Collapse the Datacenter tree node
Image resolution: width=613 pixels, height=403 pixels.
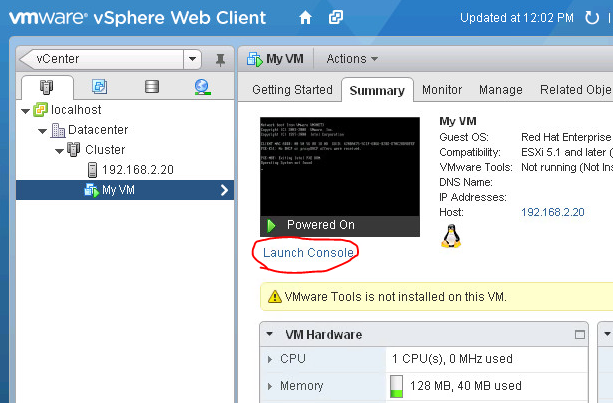[43, 131]
